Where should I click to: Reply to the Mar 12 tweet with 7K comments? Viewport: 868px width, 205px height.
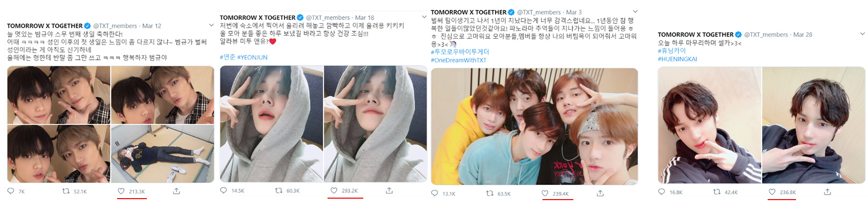point(11,191)
